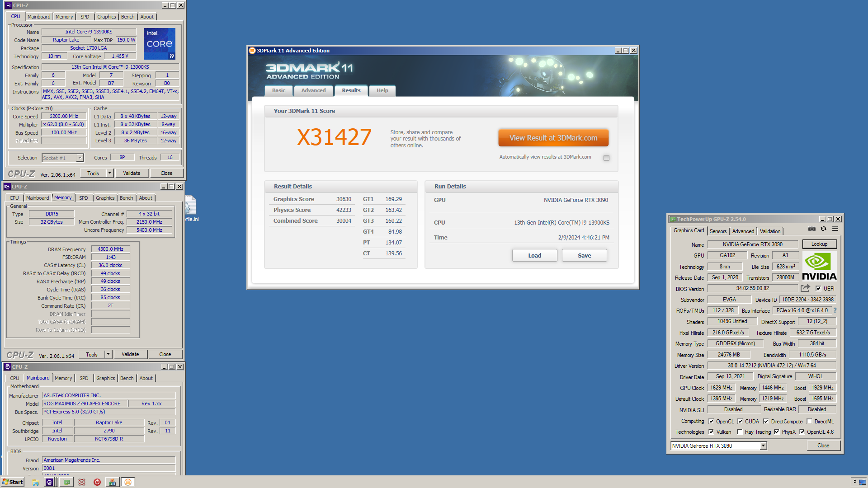Show hidden system tray icons arrow
This screenshot has height=488, width=868.
(855, 482)
